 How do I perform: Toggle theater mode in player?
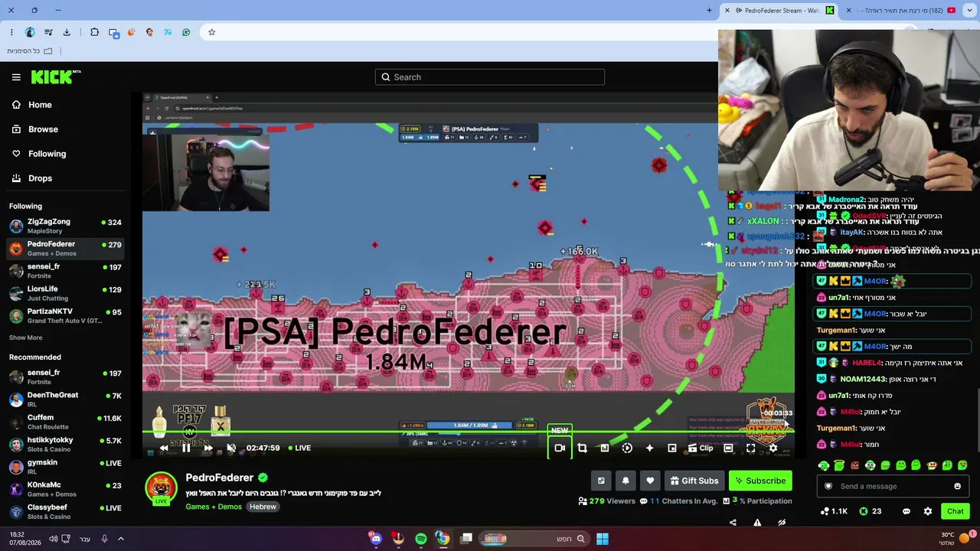click(728, 448)
